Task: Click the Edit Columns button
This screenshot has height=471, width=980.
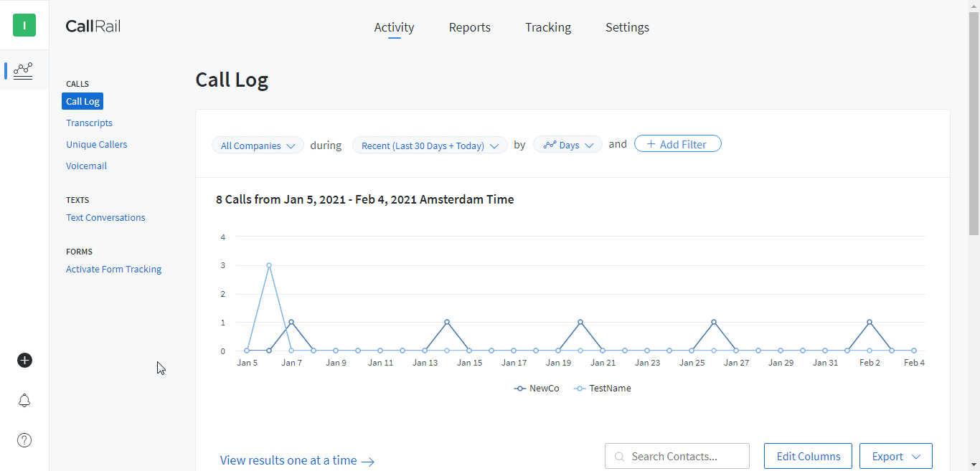Action: pos(808,456)
